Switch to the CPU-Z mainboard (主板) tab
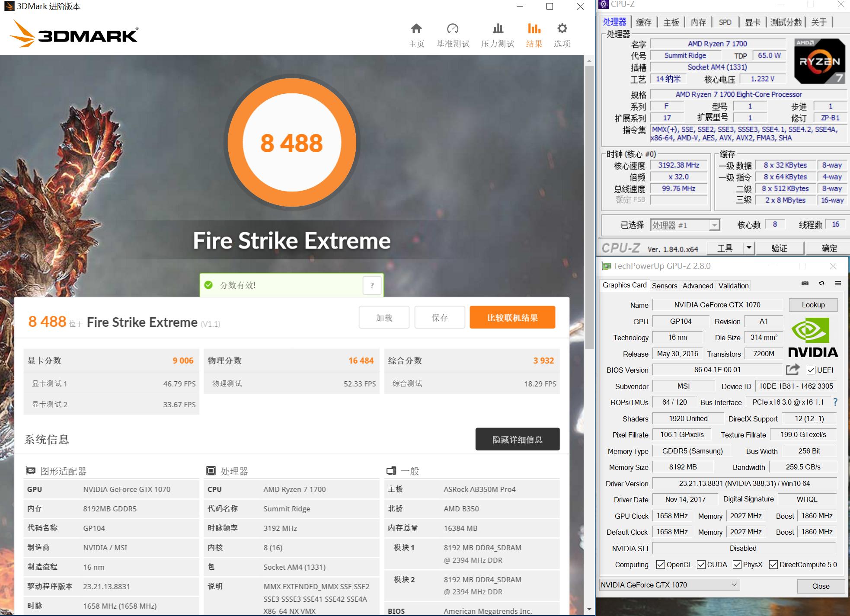The image size is (850, 616). (x=671, y=22)
